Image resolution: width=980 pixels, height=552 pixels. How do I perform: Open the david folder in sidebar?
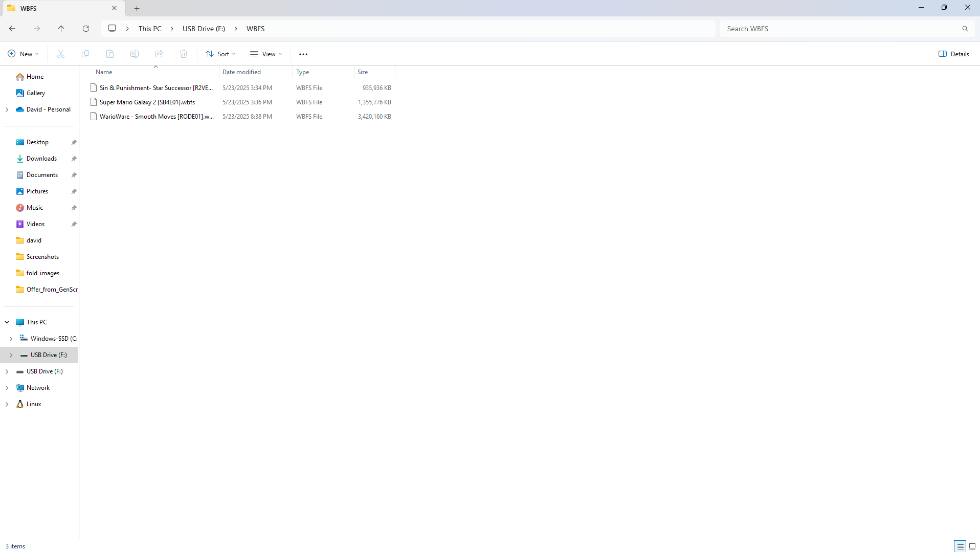click(x=34, y=240)
